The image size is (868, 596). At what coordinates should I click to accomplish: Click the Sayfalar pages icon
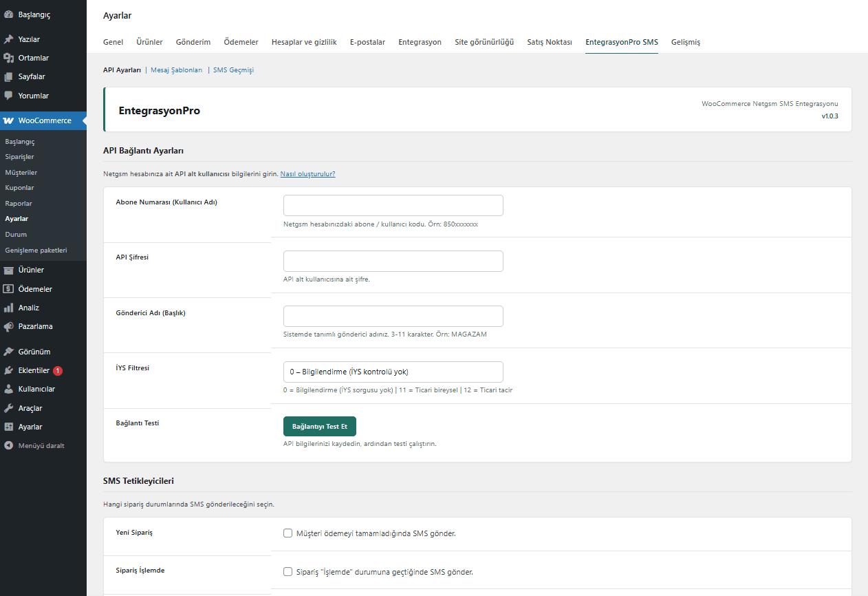point(8,76)
